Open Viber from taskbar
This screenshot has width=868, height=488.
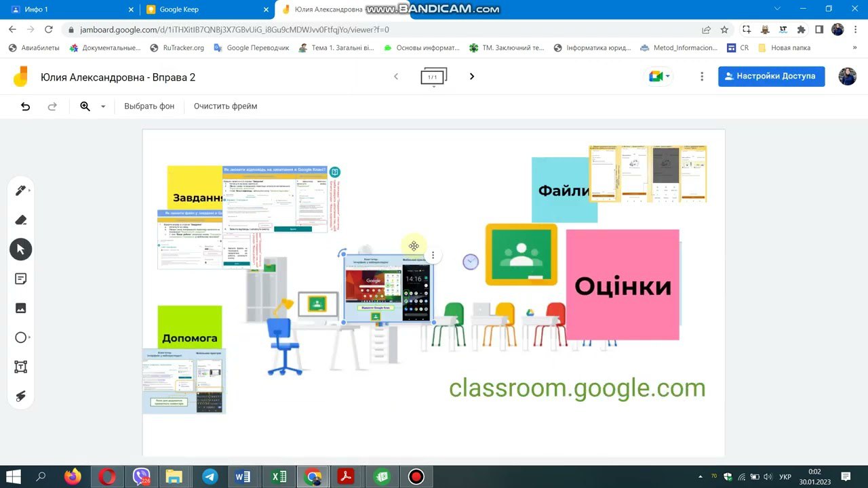coord(142,476)
